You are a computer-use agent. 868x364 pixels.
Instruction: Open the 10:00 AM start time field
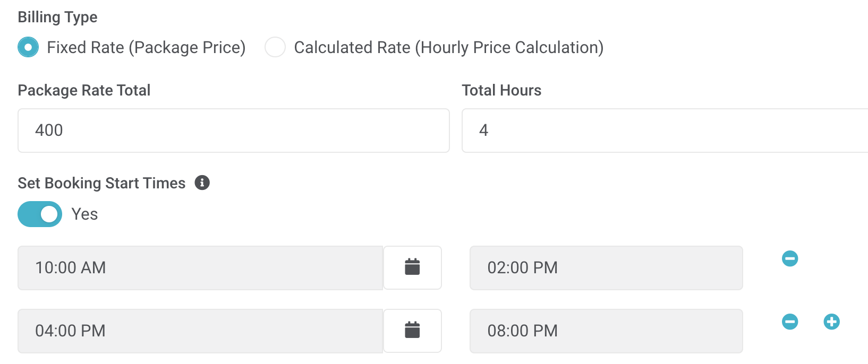[x=200, y=268]
